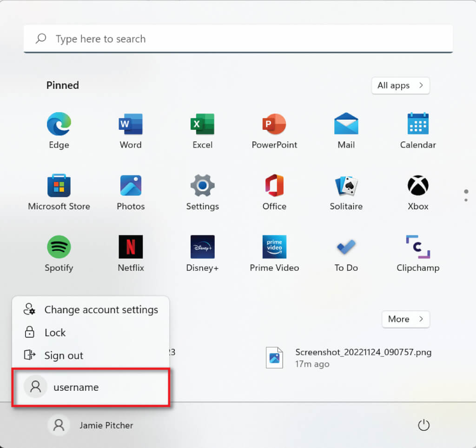Viewport: 476px width, 448px height.
Task: Choose Lock from account menu
Action: tap(55, 333)
